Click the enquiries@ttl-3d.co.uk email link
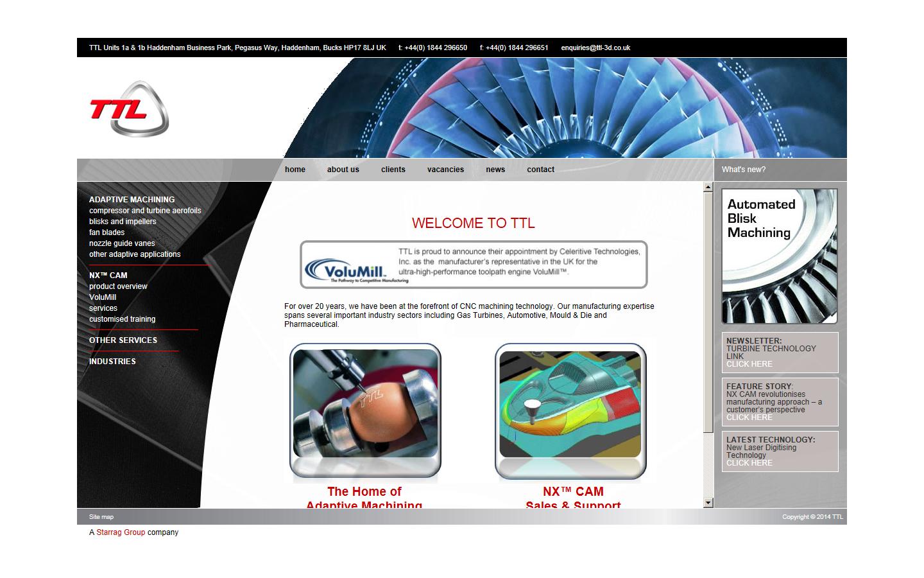The height and width of the screenshot is (578, 924). click(595, 47)
